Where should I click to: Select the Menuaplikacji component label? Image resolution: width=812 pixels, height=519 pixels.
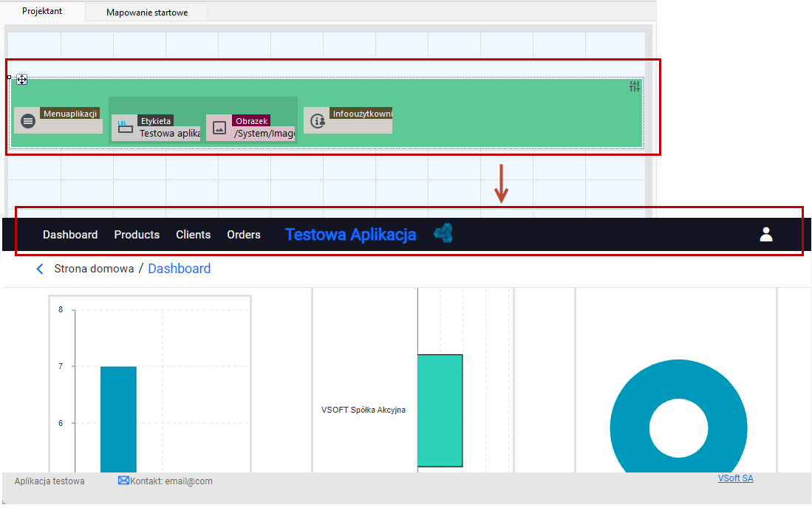coord(70,113)
